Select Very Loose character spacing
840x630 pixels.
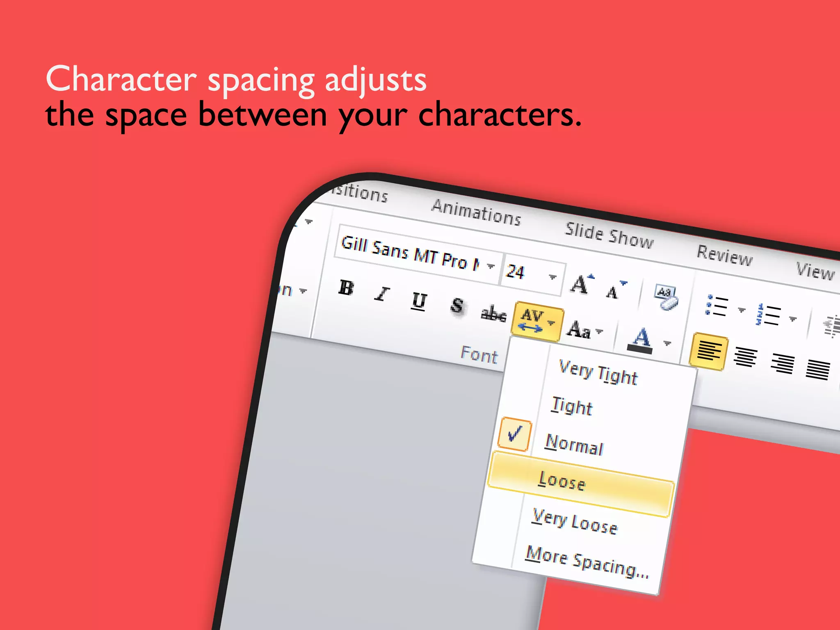(575, 522)
